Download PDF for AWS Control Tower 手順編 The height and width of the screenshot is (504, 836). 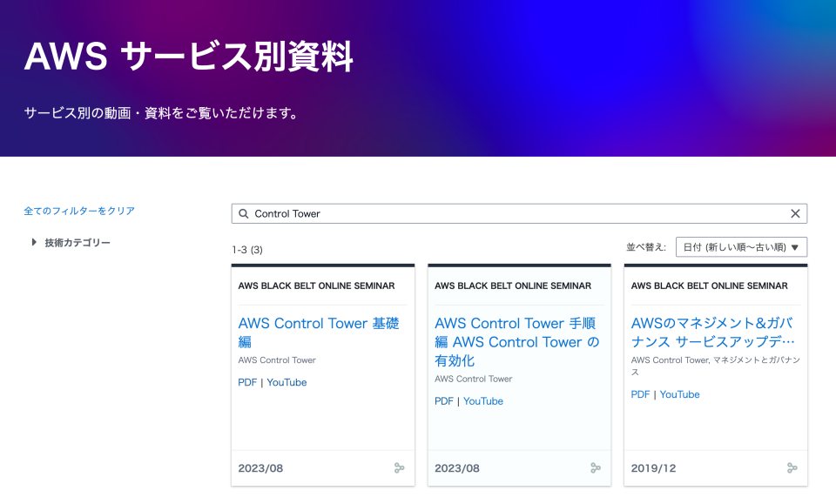tap(442, 400)
